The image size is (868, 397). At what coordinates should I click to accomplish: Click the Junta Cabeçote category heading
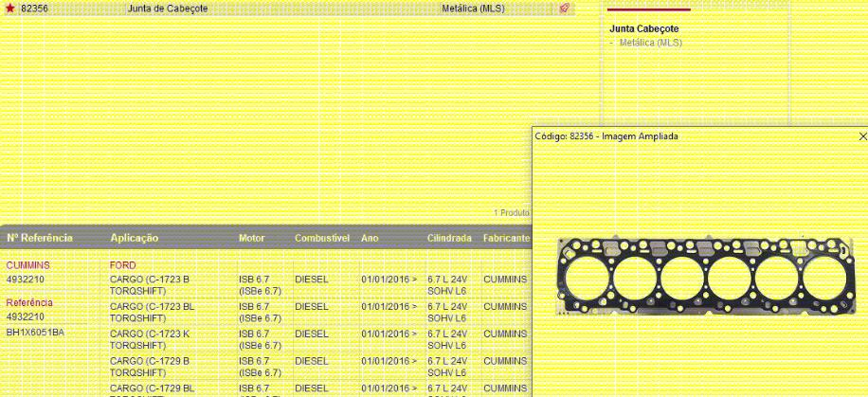pyautogui.click(x=643, y=29)
